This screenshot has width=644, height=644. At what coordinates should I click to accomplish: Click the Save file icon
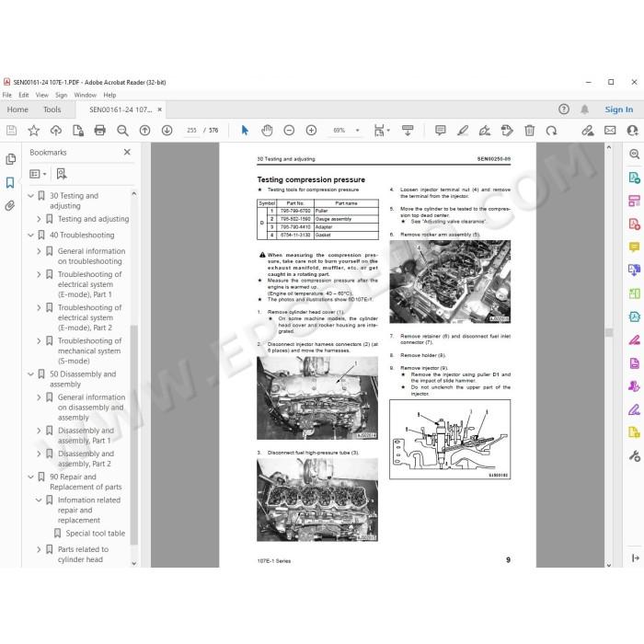coord(11,131)
